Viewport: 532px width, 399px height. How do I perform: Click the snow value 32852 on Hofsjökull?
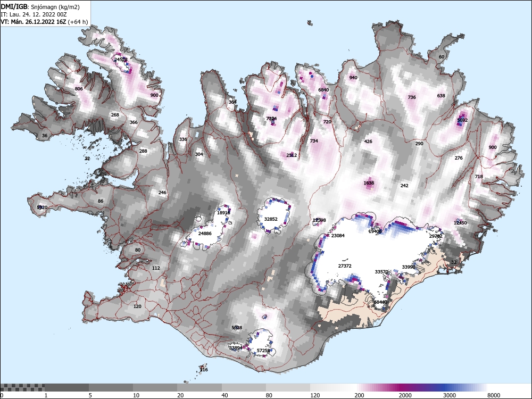271,219
